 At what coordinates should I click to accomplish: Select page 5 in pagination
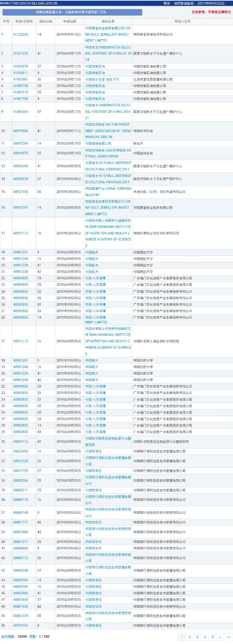click(212, 637)
